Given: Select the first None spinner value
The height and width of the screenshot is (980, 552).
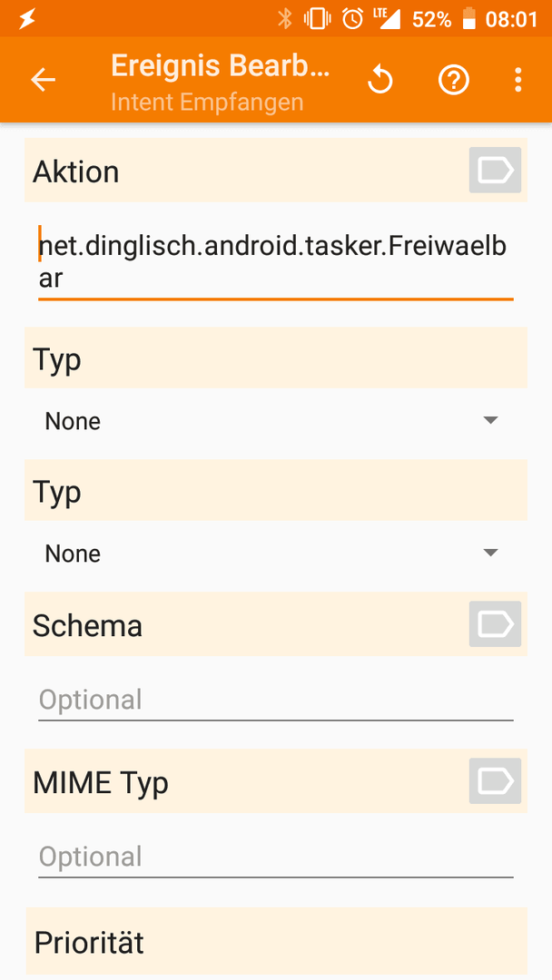Looking at the screenshot, I should (73, 421).
